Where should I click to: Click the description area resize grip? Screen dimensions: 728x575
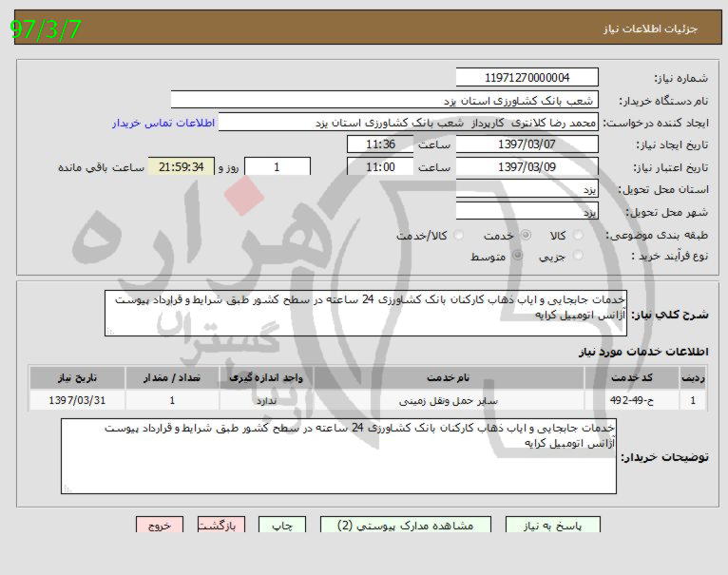pyautogui.click(x=110, y=331)
